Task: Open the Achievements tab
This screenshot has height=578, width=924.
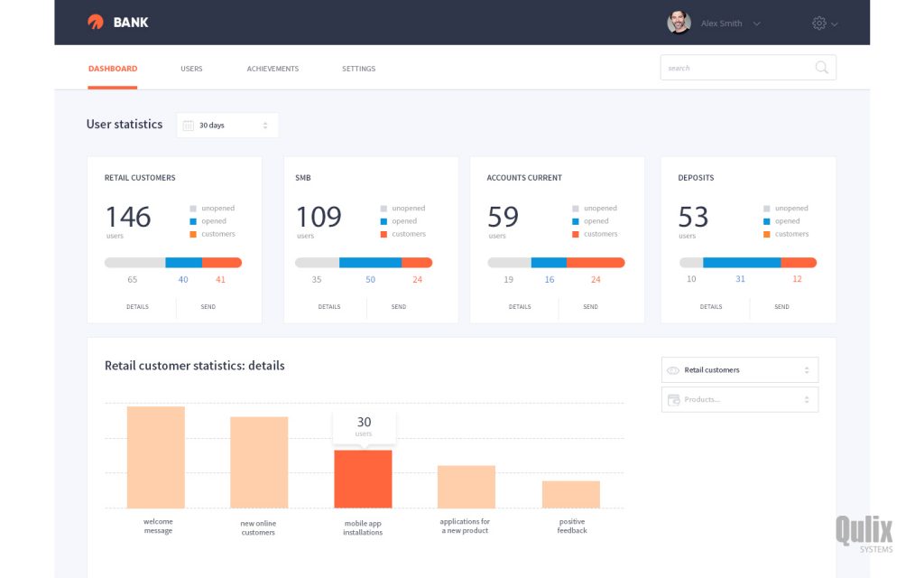Action: click(x=273, y=69)
